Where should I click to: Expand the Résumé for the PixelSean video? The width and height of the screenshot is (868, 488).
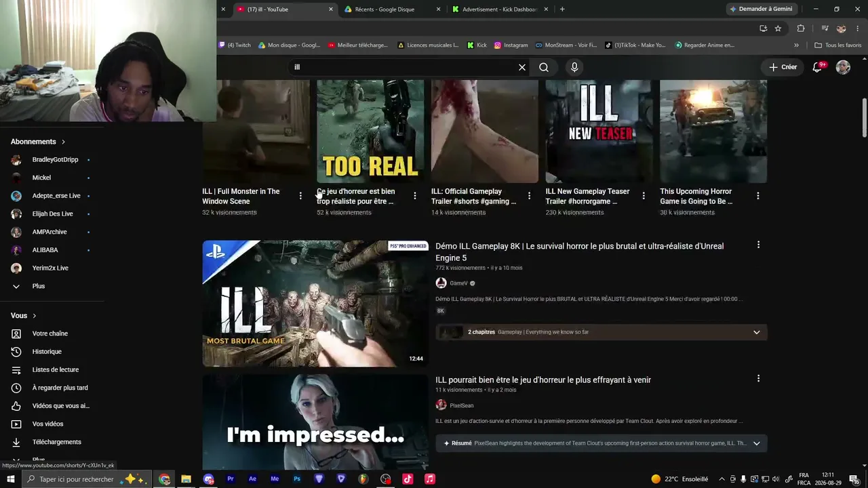point(756,443)
